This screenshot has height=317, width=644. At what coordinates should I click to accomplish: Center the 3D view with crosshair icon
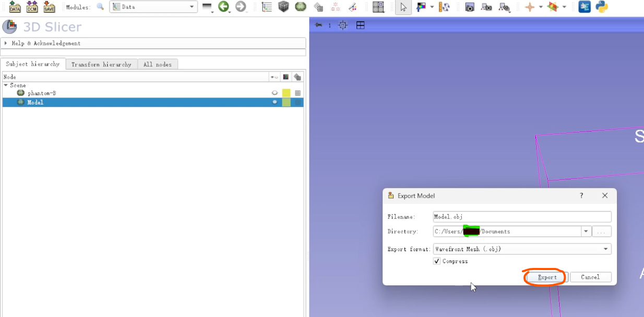point(342,25)
